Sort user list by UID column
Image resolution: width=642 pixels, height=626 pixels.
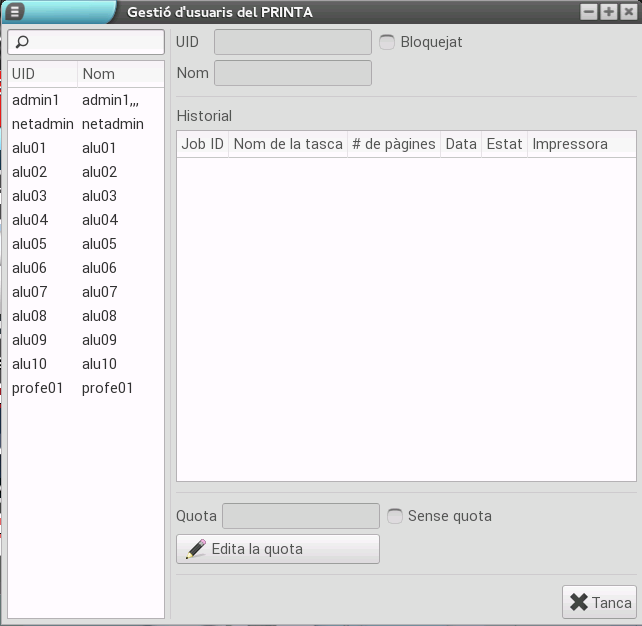tap(42, 74)
